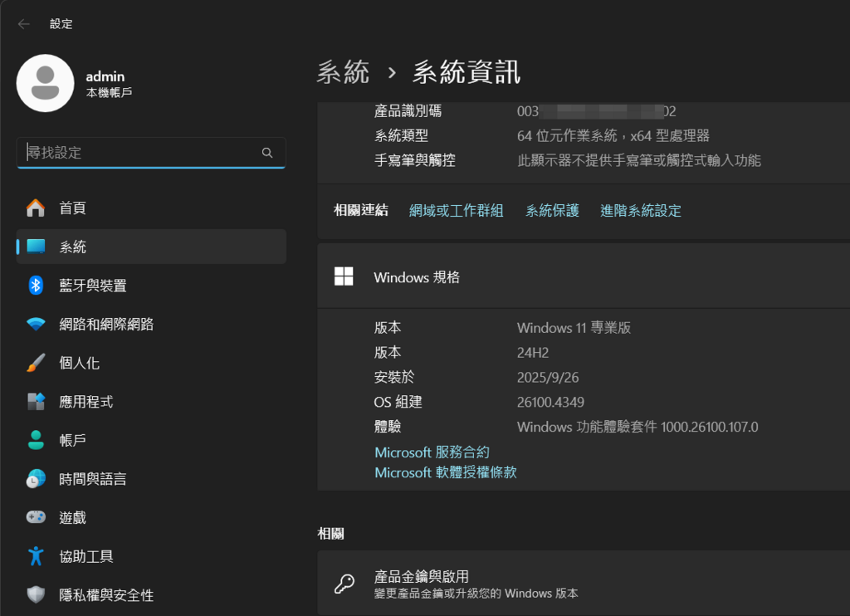Screen dimensions: 850x616
Task: Select 藍牙與裝置 in the sidebar
Action: coord(151,286)
